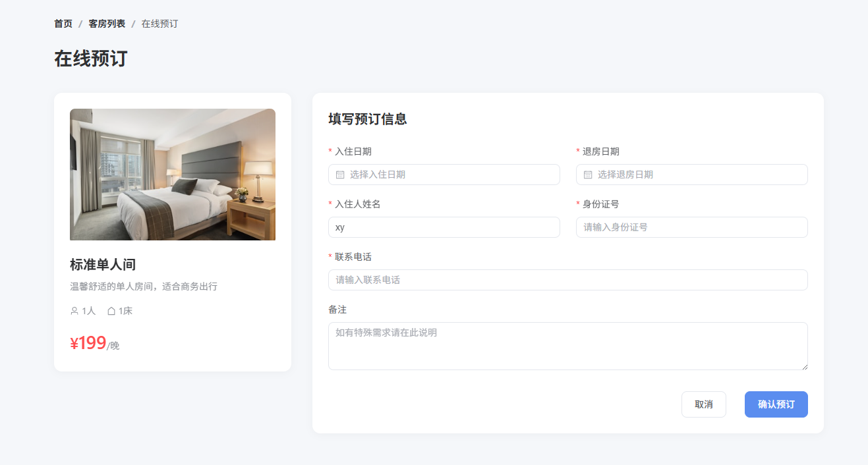
Task: Click the 身份证号 label
Action: coord(601,204)
